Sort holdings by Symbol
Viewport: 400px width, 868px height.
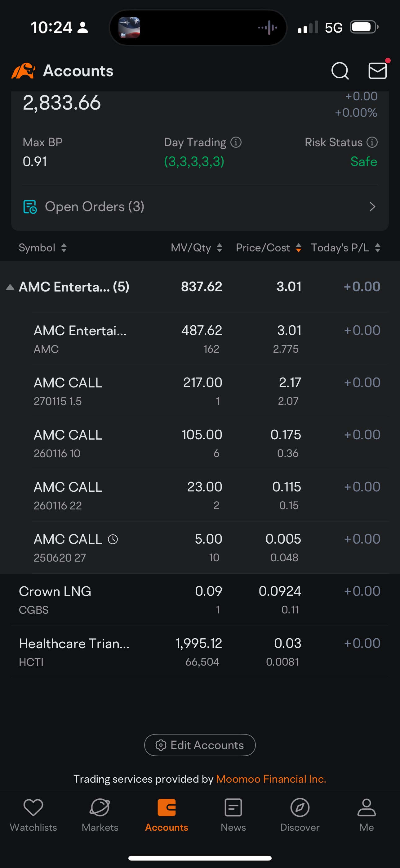[x=43, y=248]
